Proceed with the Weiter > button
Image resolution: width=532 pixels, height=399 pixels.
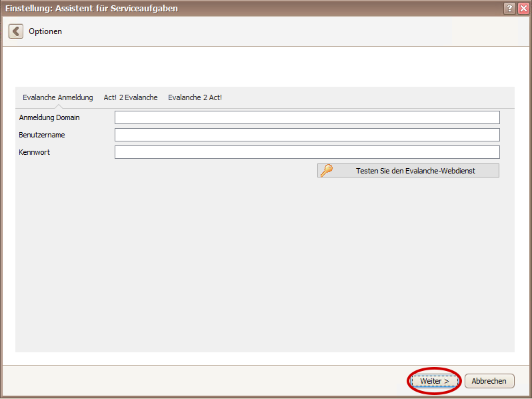pyautogui.click(x=434, y=381)
